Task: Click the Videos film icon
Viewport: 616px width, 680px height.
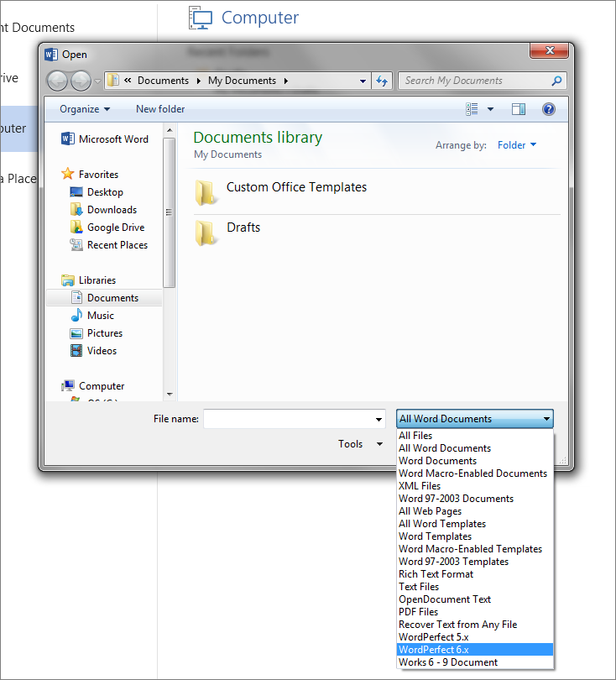Action: (76, 350)
